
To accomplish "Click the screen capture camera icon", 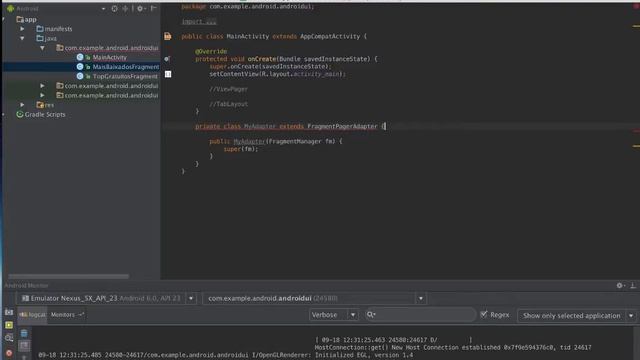I will (x=9, y=312).
